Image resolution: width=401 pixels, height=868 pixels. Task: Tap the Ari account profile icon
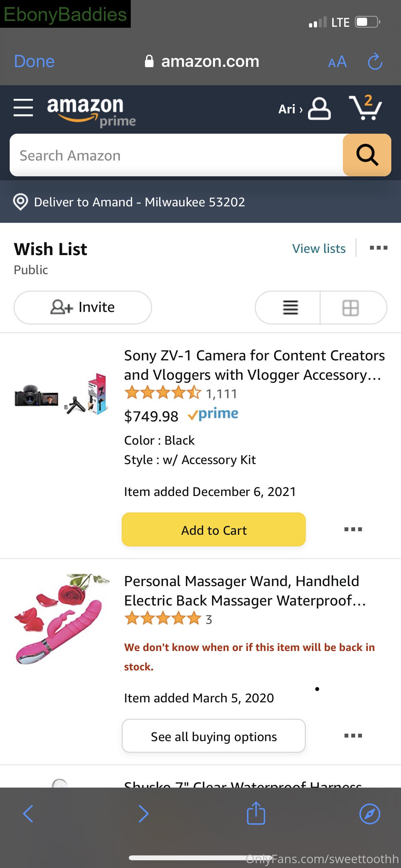click(x=319, y=108)
